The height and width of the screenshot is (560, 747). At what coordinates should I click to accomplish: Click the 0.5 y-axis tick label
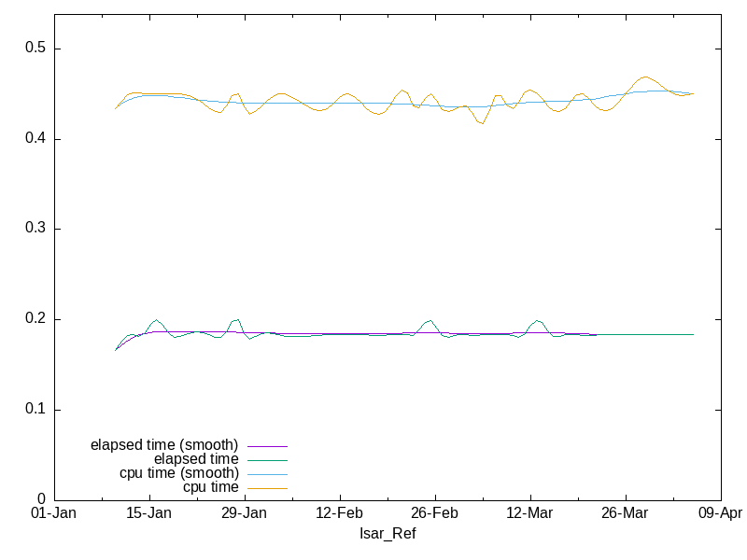pos(35,49)
